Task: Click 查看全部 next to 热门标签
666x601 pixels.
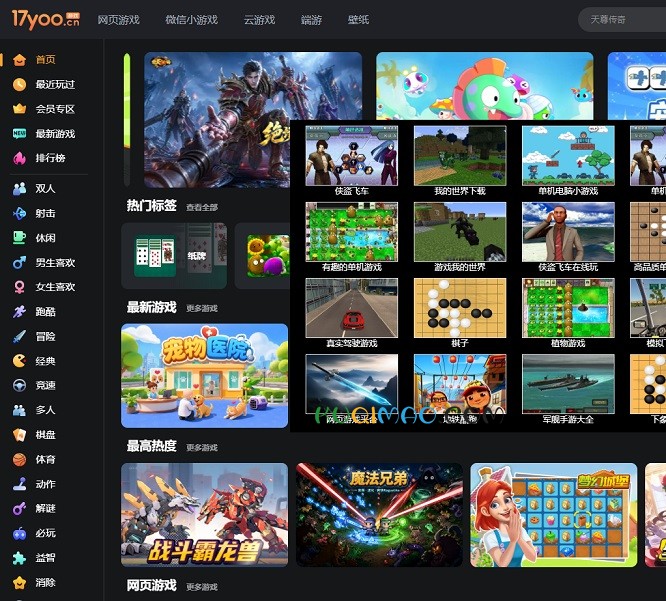Action: [202, 207]
